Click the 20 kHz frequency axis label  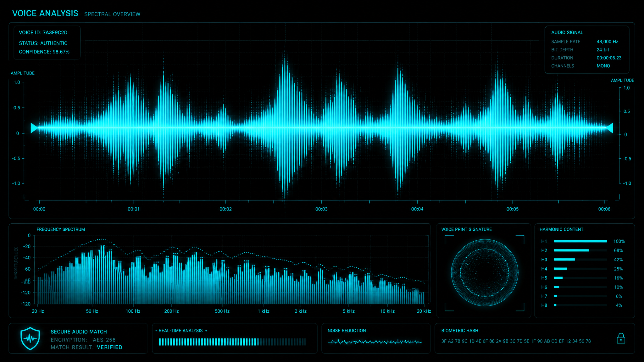pyautogui.click(x=424, y=311)
